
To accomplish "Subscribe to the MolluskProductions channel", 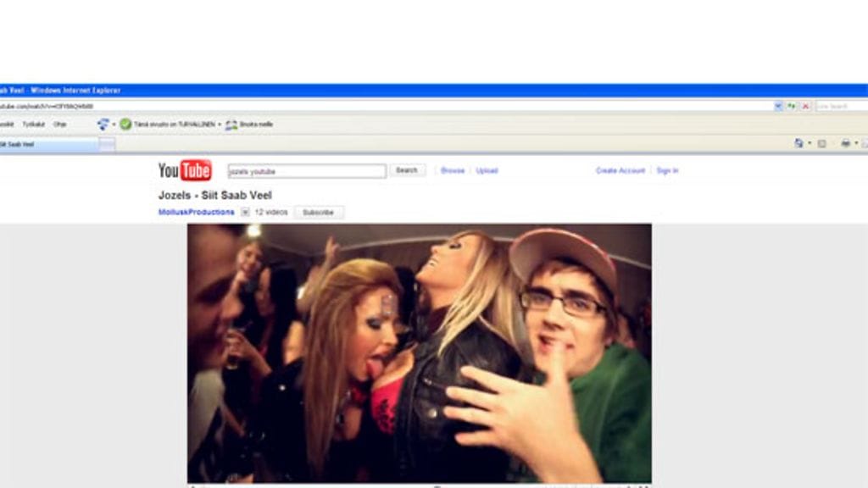I will [318, 213].
